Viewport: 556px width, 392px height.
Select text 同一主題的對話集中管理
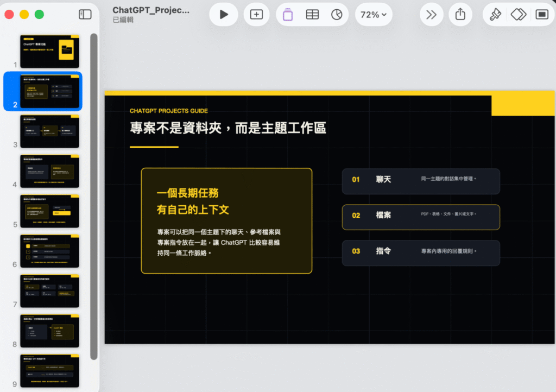point(448,179)
